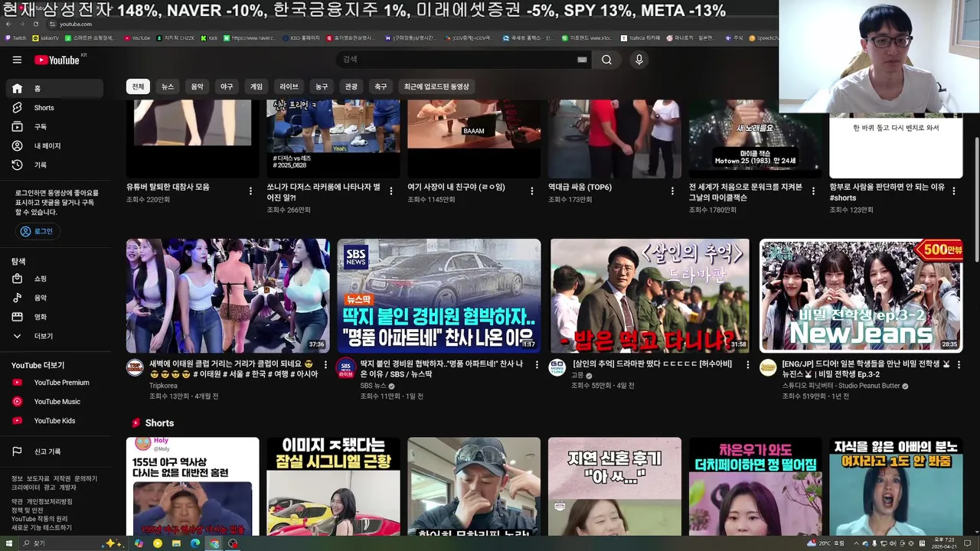Expand 더보기 in the sidebar
The height and width of the screenshot is (551, 980).
(54, 336)
